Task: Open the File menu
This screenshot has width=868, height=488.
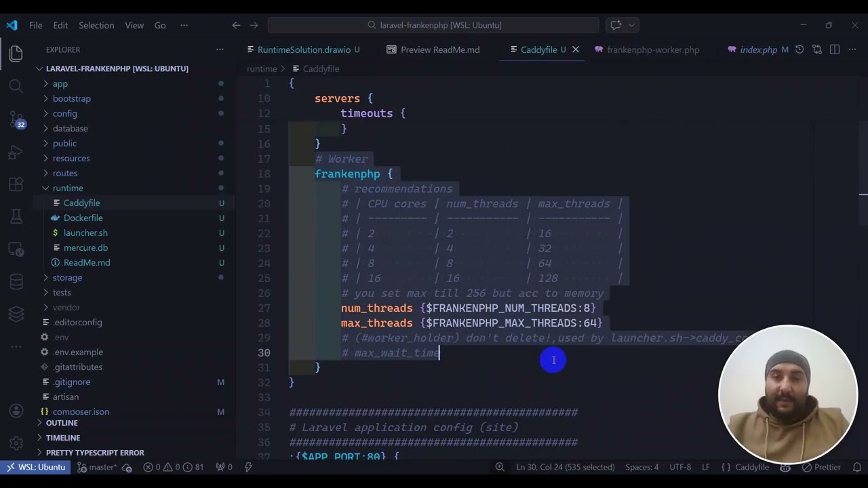Action: pos(36,25)
